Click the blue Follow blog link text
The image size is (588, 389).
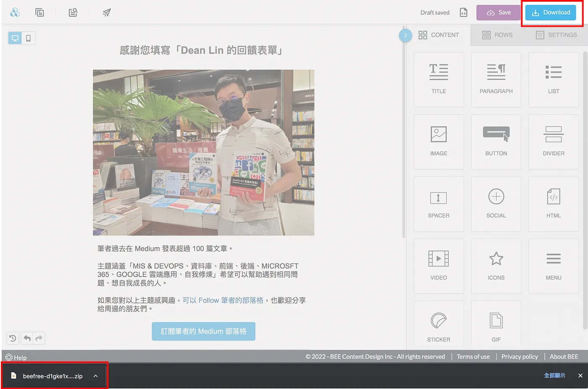coord(223,300)
